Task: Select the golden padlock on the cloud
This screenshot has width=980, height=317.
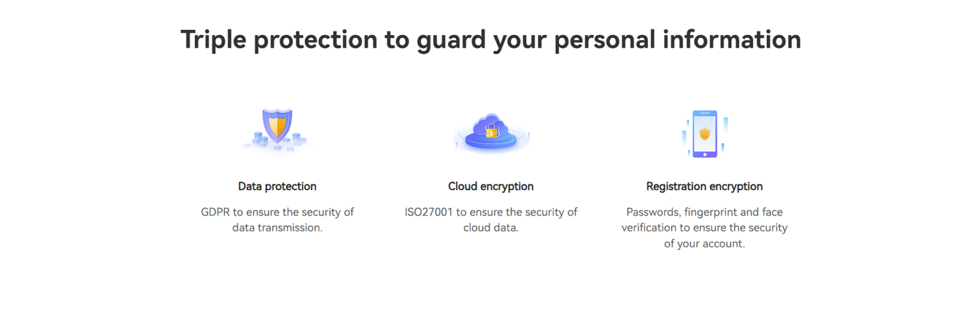Action: click(x=491, y=131)
